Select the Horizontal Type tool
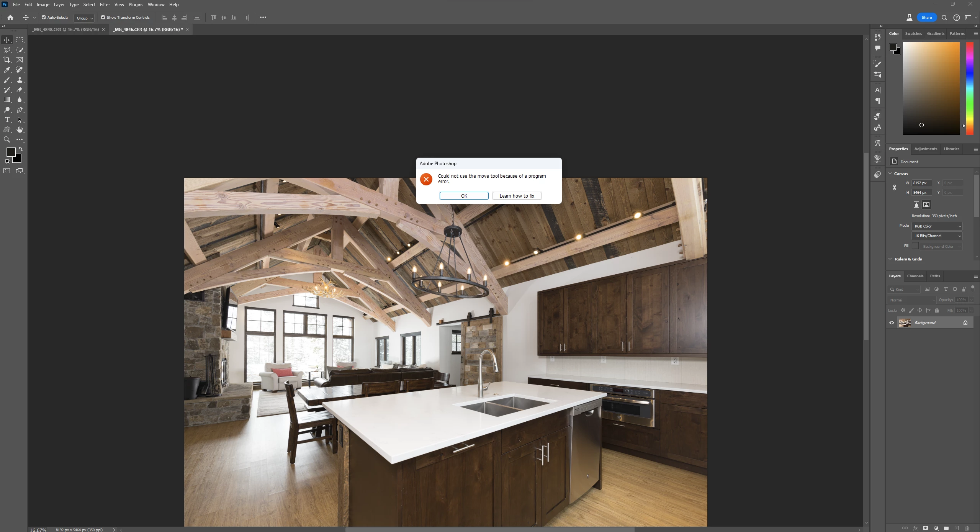The image size is (980, 532). tap(7, 120)
